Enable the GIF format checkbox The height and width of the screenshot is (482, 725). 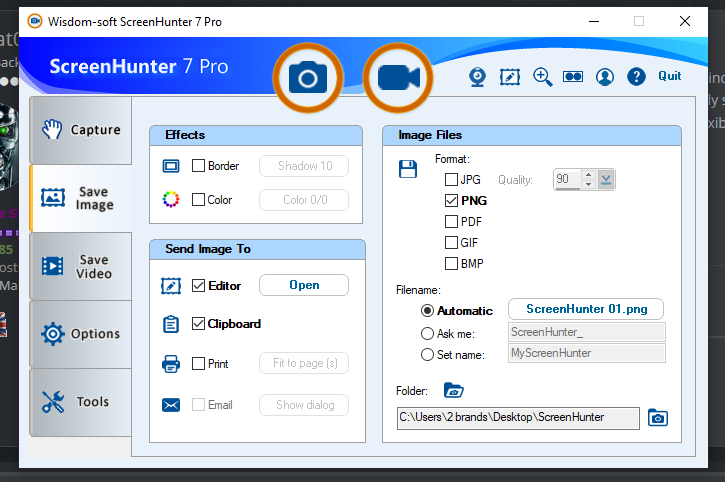click(451, 242)
